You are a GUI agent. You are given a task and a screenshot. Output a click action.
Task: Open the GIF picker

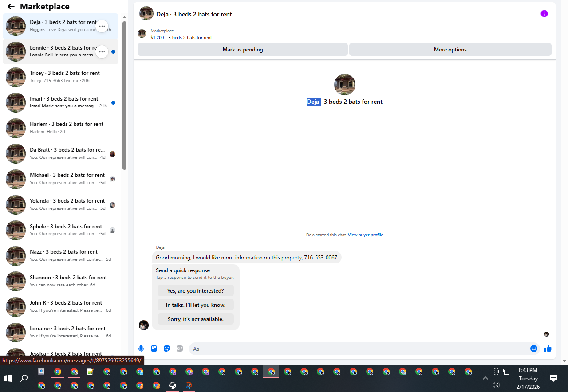180,349
